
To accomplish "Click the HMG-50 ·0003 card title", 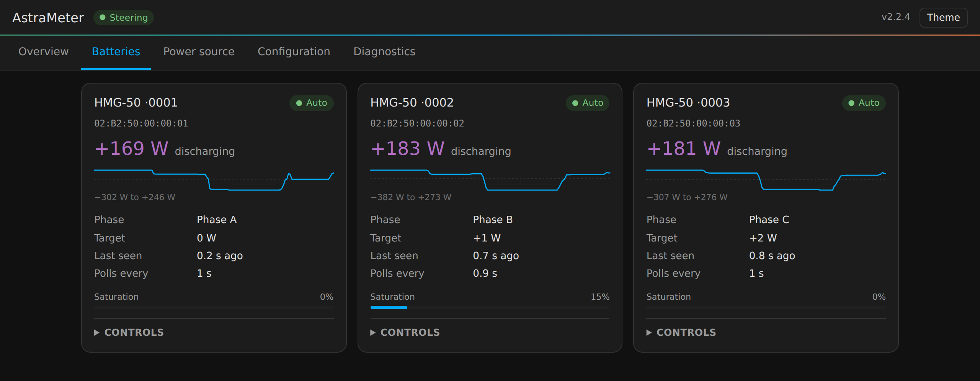I will click(x=688, y=102).
